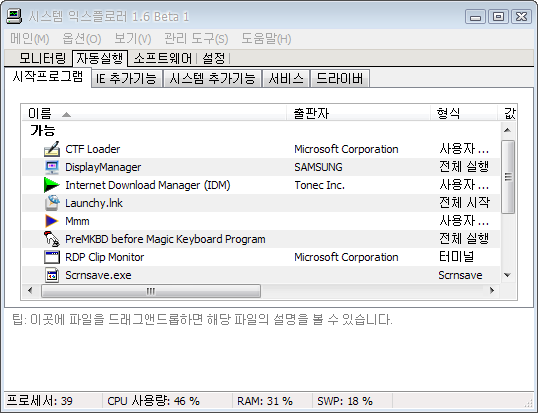538x413 pixels.
Task: Click the vertical scrollbar up arrow
Action: (507, 130)
